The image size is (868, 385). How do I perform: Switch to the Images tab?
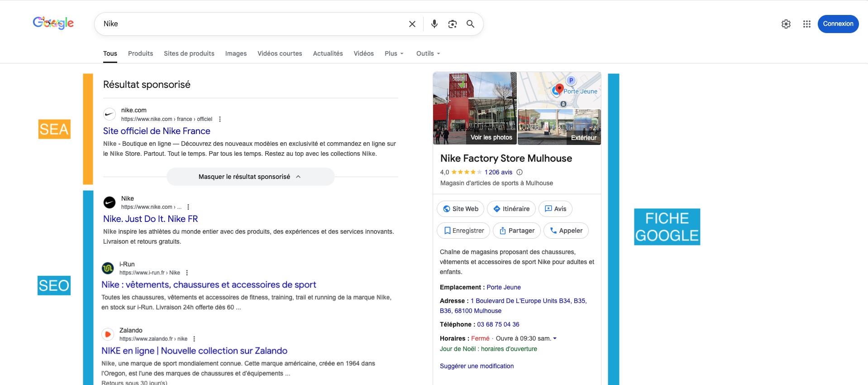(x=236, y=53)
